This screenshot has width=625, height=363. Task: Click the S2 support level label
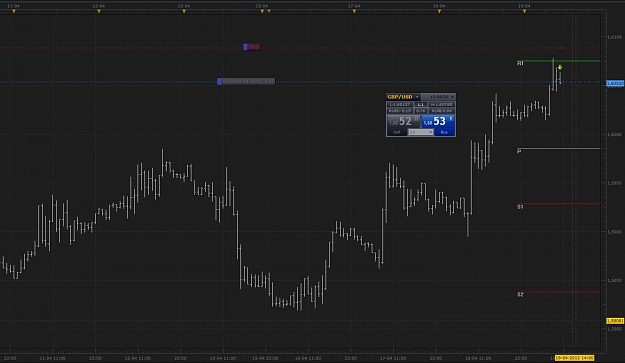tap(520, 294)
